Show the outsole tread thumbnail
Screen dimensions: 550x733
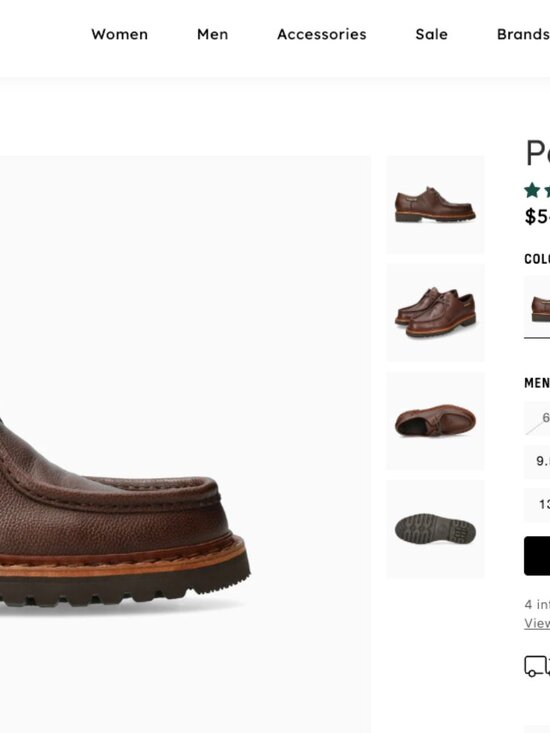tap(436, 529)
